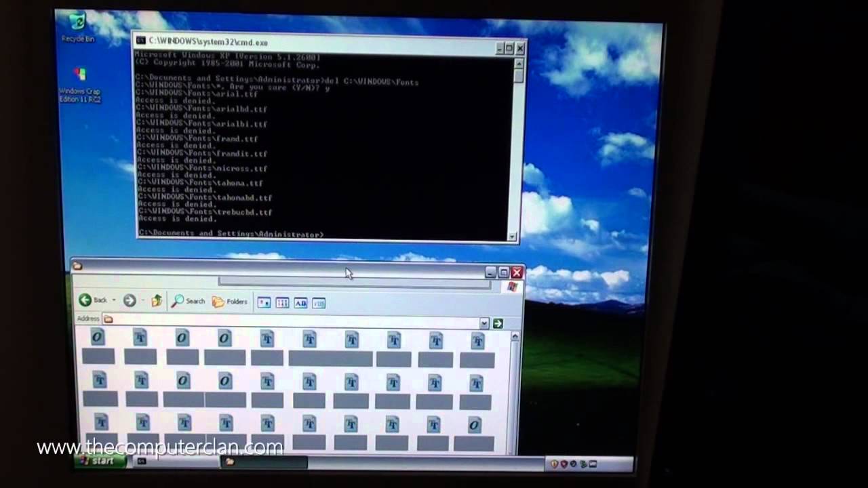Click the Fonts window scroll-up arrow
The width and height of the screenshot is (868, 488).
515,337
